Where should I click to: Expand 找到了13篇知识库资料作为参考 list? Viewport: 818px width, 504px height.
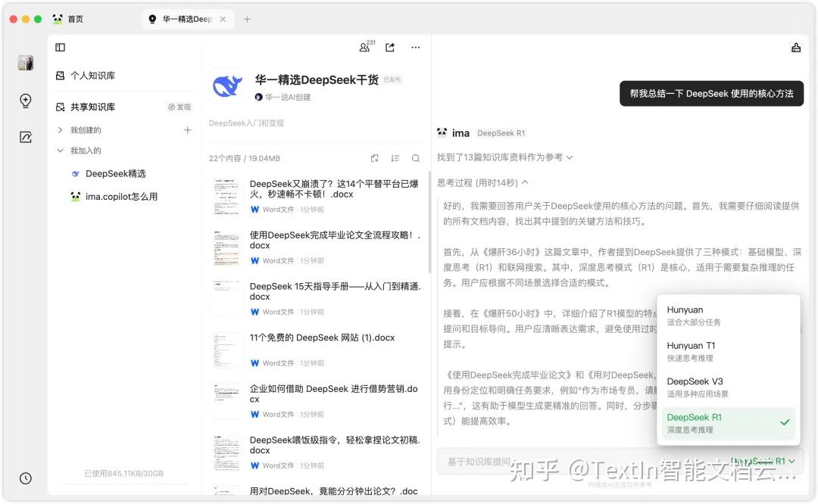click(x=504, y=157)
